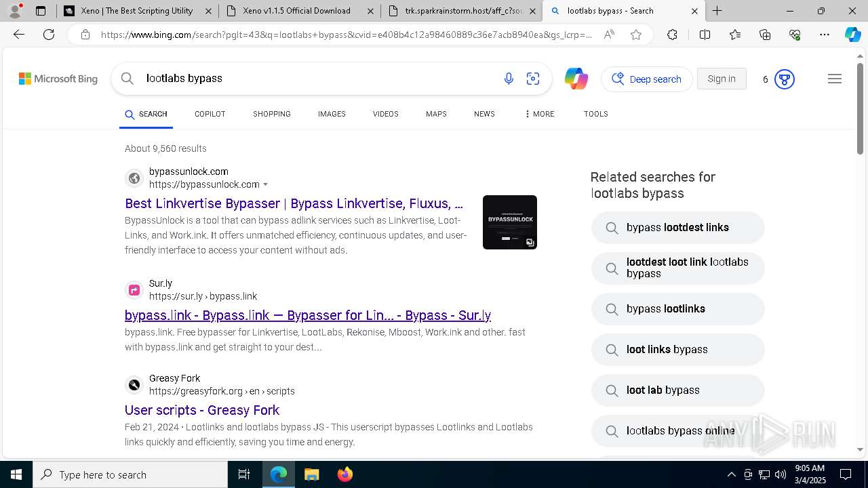The image size is (868, 488).
Task: Click inside the Bing search input field
Action: point(319,79)
